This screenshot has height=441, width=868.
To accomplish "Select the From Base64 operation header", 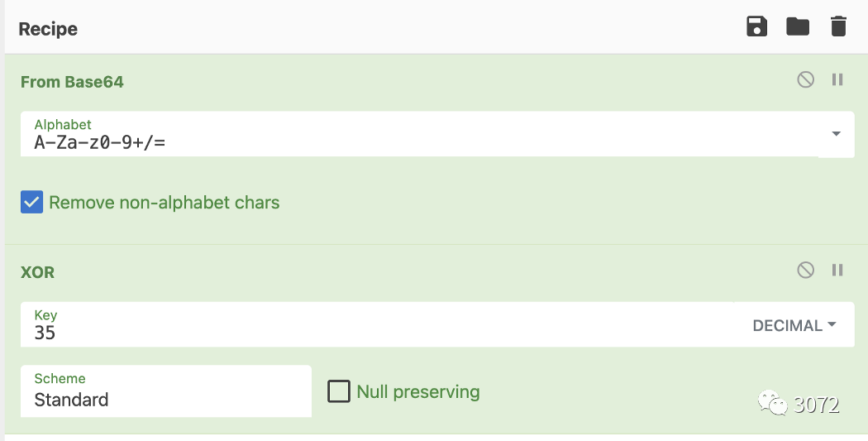I will click(72, 82).
